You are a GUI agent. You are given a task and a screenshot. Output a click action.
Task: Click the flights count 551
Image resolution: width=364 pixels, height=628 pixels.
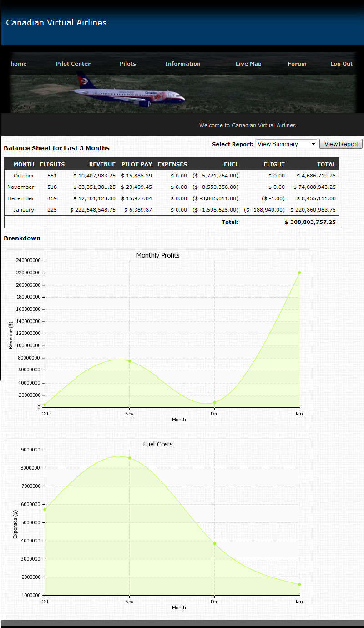52,176
